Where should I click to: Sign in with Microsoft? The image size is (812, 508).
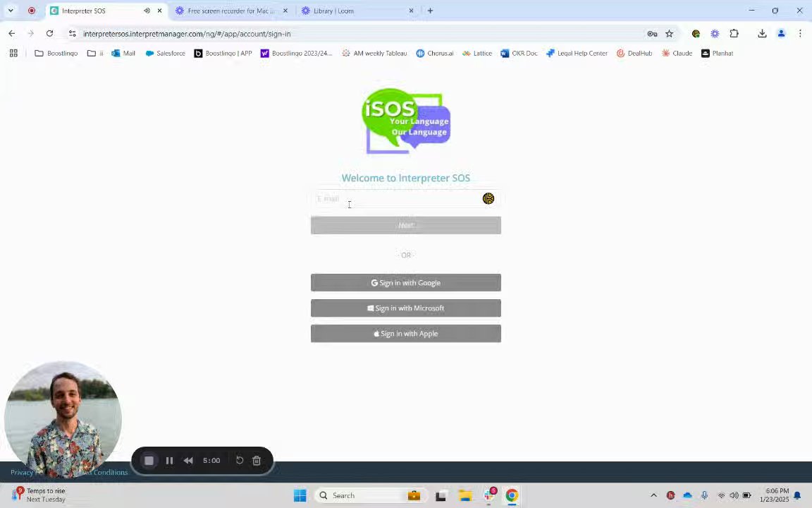click(405, 308)
